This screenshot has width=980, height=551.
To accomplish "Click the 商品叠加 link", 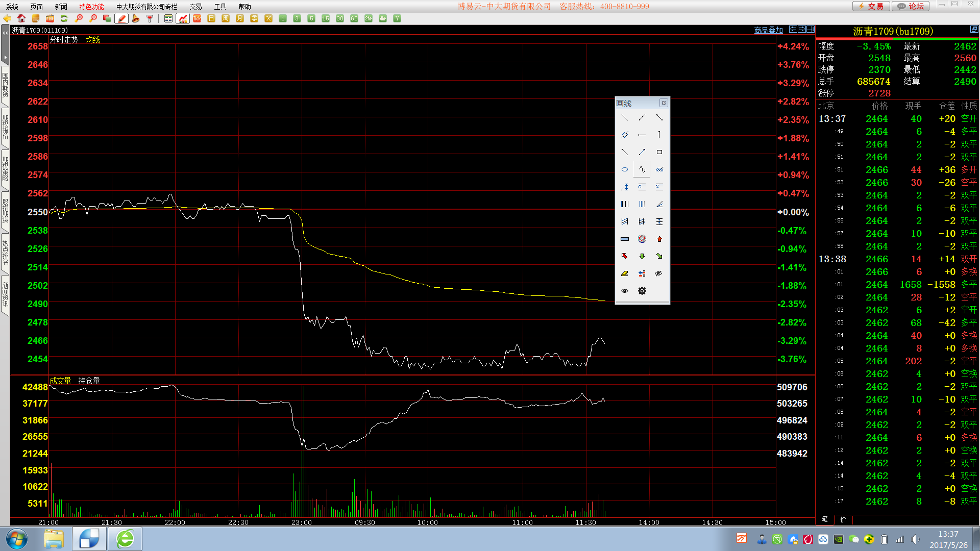I will (768, 31).
